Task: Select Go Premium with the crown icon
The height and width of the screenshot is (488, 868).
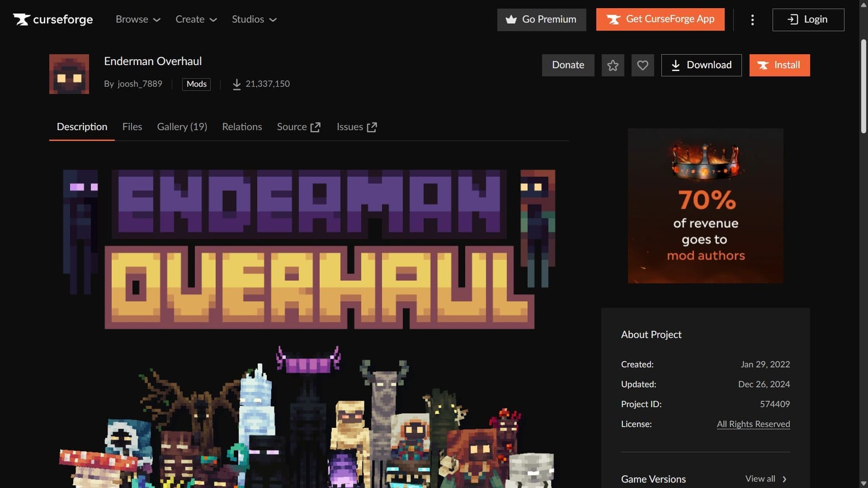Action: point(541,20)
